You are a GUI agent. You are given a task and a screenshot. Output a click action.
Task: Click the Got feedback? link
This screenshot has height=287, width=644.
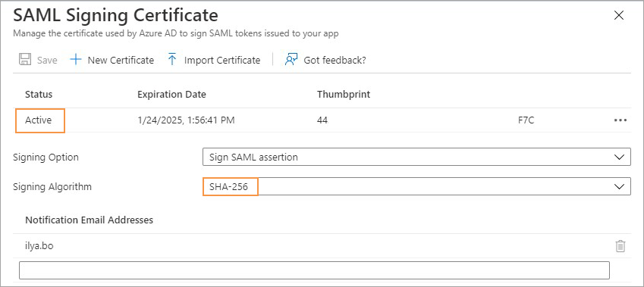(335, 61)
